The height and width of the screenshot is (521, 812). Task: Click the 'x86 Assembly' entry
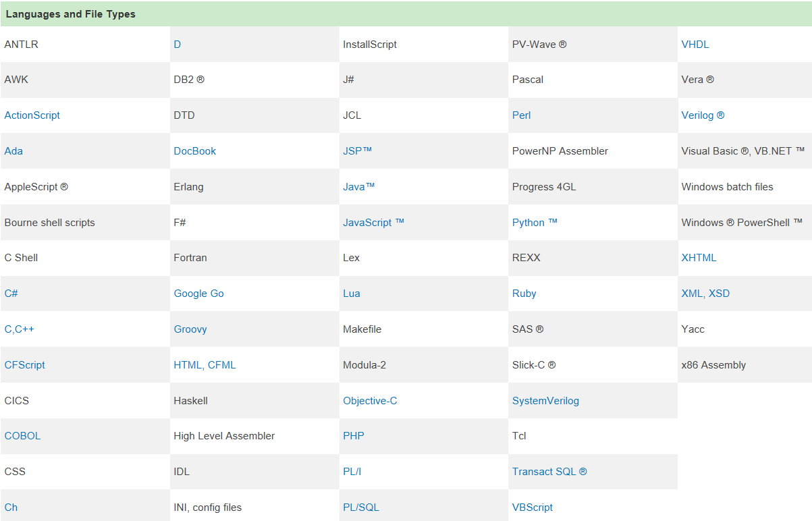tap(745, 365)
